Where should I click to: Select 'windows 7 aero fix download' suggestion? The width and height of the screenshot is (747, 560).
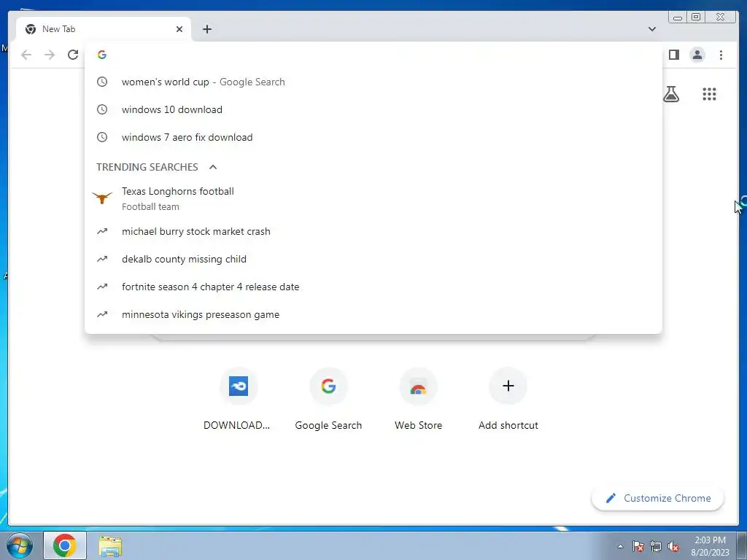coord(373,137)
